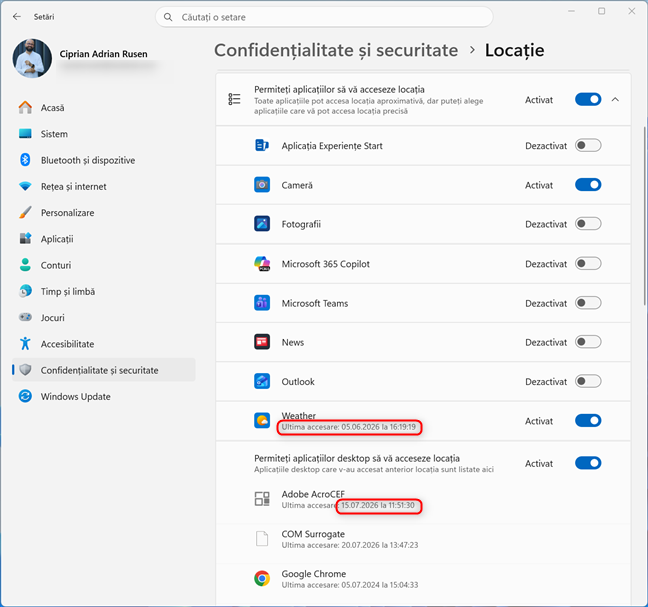Open the user profile picture
Viewport: 648px width, 607px height.
pos(32,58)
